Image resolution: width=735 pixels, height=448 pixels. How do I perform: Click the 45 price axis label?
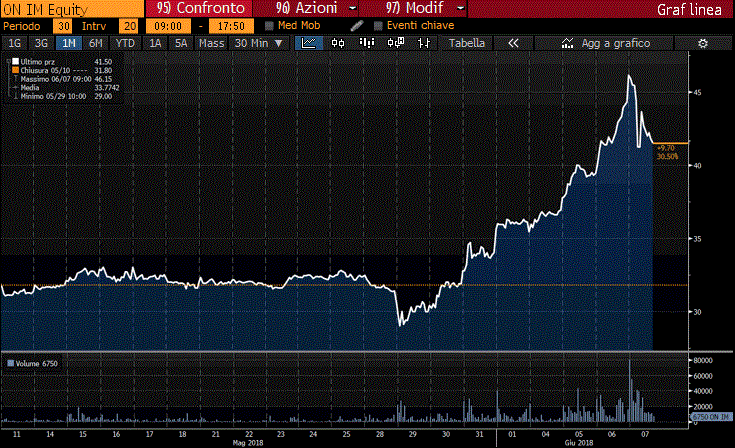coord(698,92)
